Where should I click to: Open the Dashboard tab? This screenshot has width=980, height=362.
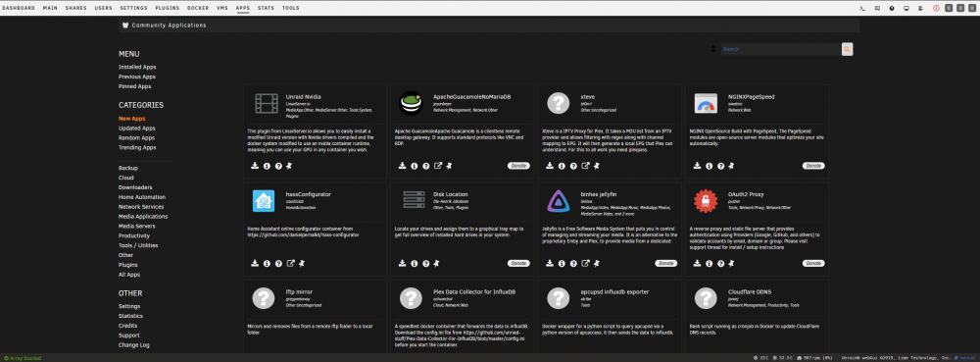point(18,8)
